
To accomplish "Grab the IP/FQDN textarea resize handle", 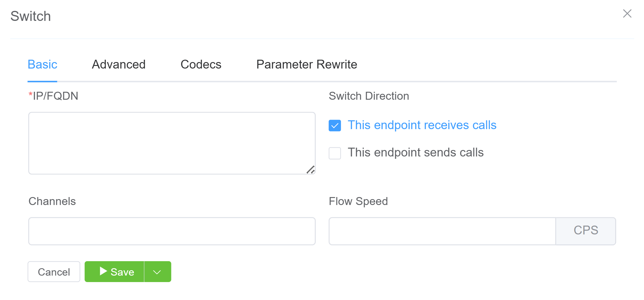I will pyautogui.click(x=311, y=170).
